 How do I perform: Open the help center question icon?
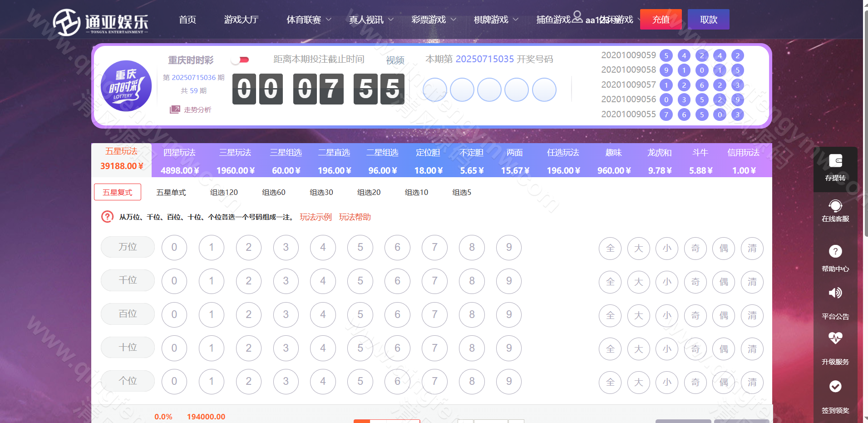[835, 251]
